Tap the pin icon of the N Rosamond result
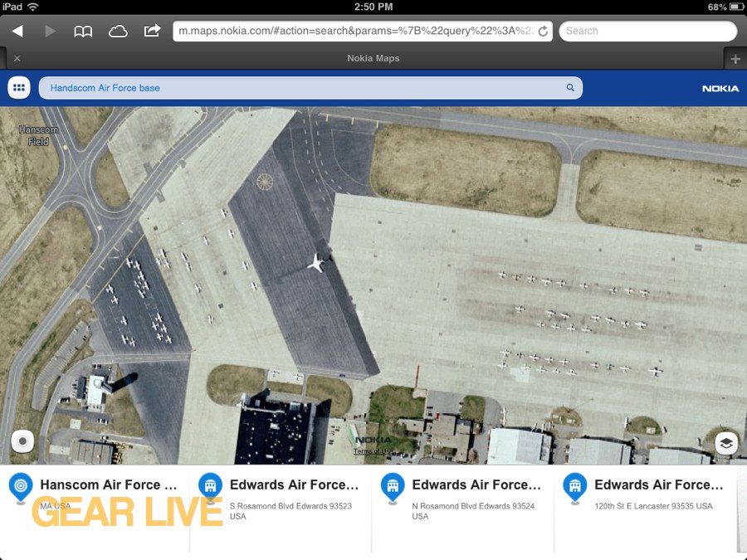Screen dimensions: 747x560 click(393, 487)
